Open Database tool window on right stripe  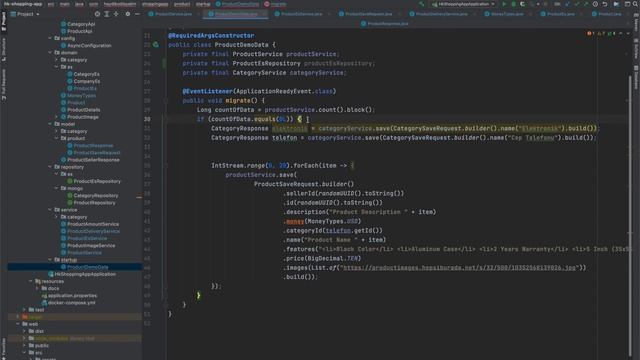coord(636,77)
